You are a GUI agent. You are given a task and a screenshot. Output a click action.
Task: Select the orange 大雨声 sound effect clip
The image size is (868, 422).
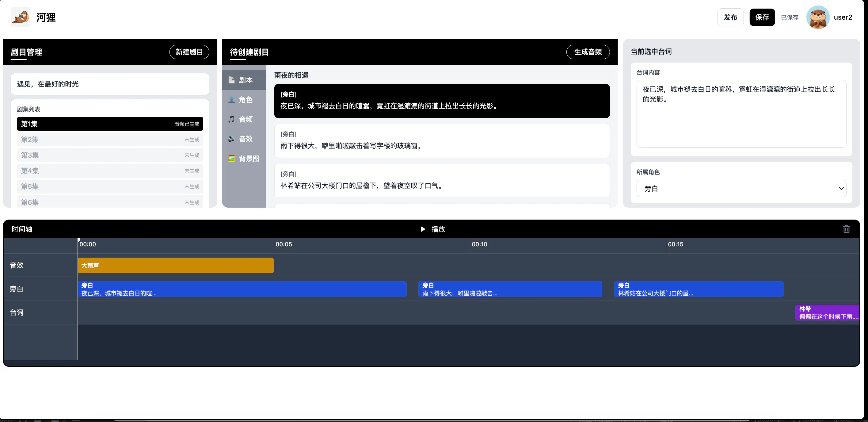(176, 265)
